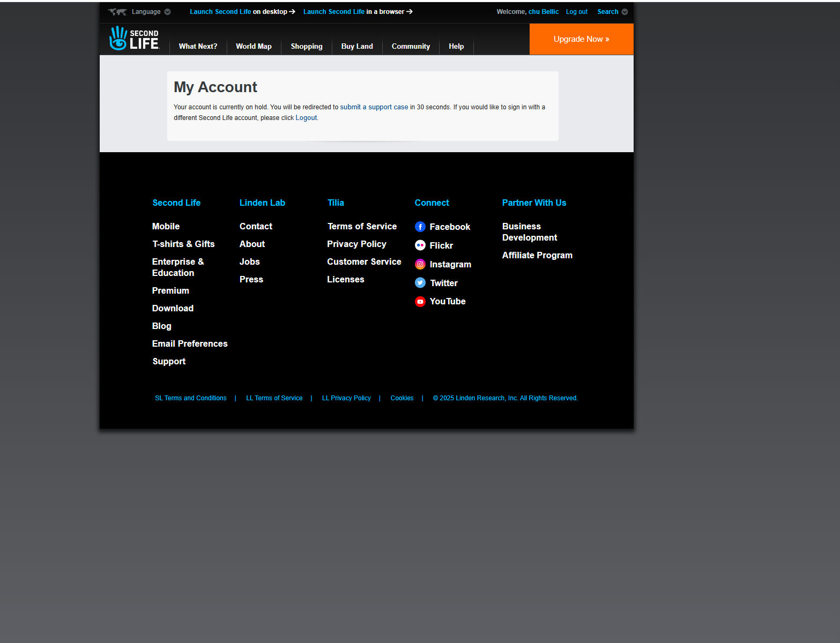Open Tilia Privacy Policy link
Viewport: 840px width, 643px height.
pos(356,244)
